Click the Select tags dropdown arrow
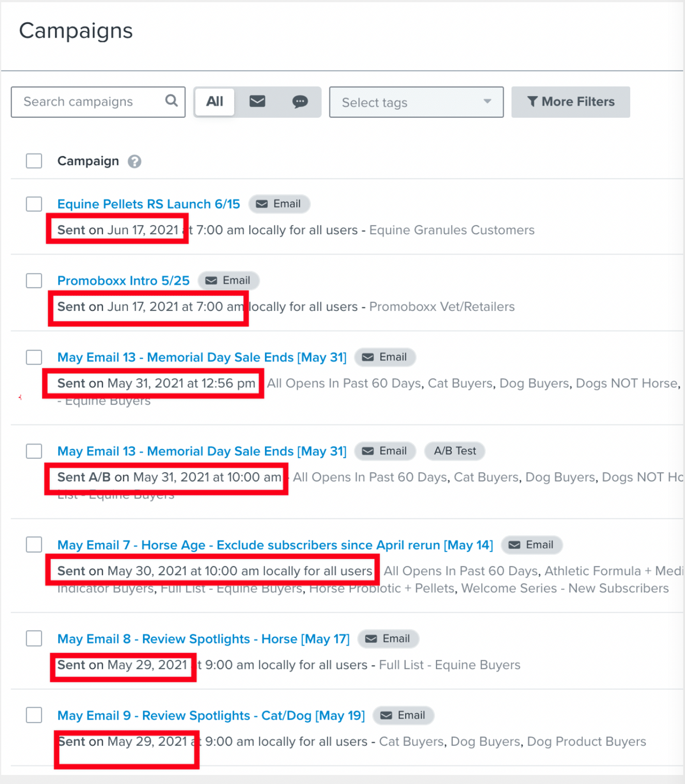 [x=487, y=101]
